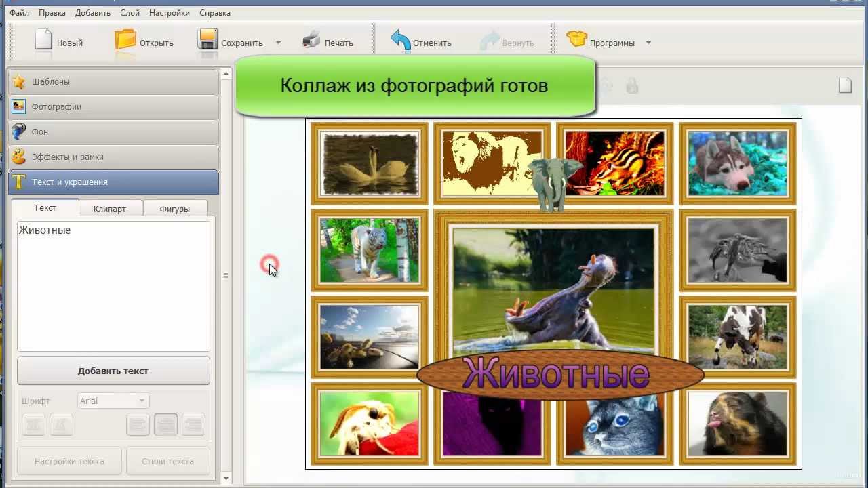Select the grayscale bird photo
868x488 pixels.
[x=737, y=250]
